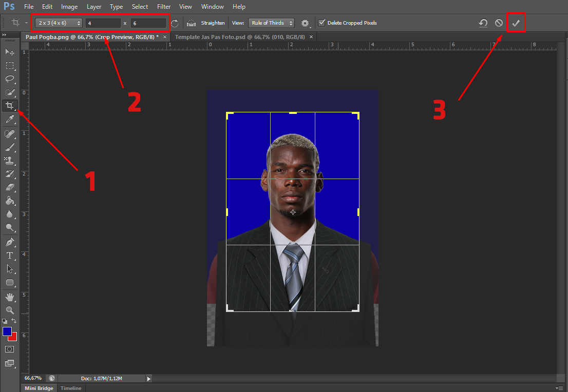Open additional crop options gear
Image resolution: width=568 pixels, height=392 pixels.
[306, 23]
